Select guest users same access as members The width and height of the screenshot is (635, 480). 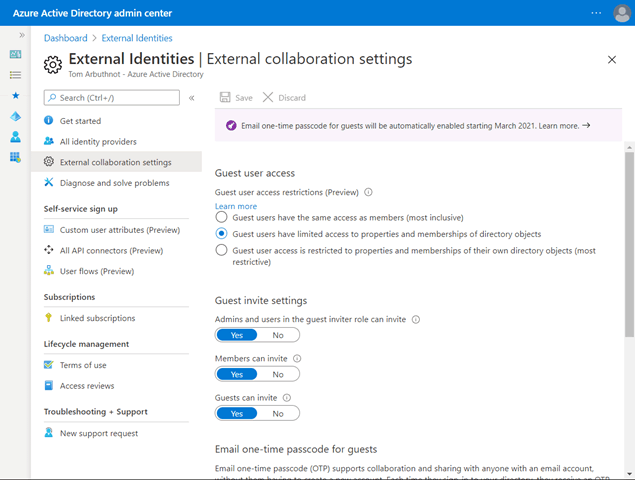pyautogui.click(x=222, y=216)
